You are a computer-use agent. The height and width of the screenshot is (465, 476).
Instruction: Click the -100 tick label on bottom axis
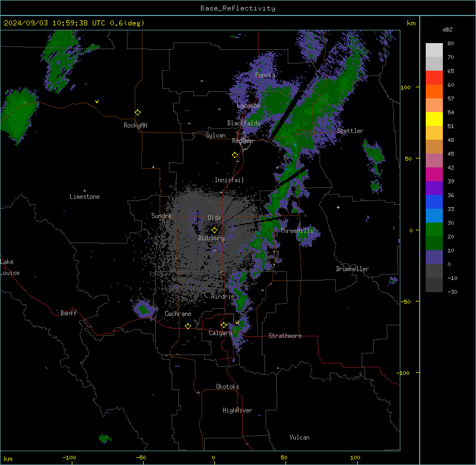[x=69, y=458]
